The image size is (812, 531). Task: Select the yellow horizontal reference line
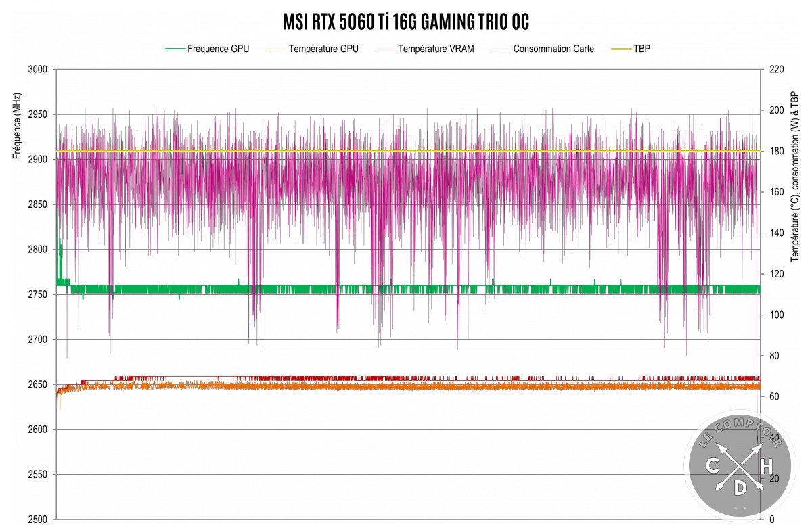pyautogui.click(x=406, y=152)
